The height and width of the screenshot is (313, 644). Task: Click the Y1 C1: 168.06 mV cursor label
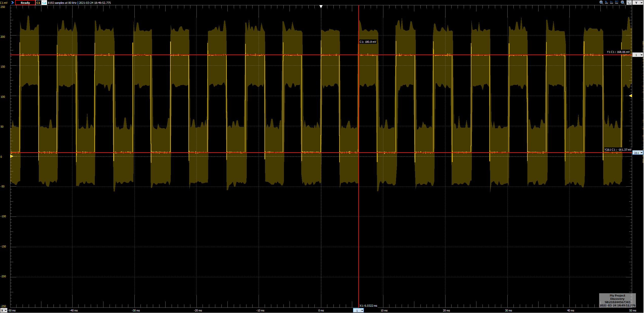tap(618, 52)
